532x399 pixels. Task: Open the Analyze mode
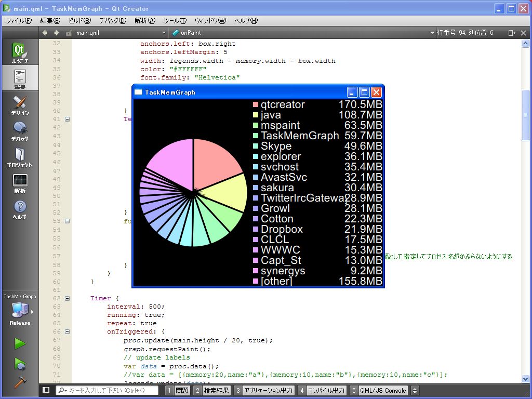point(20,183)
